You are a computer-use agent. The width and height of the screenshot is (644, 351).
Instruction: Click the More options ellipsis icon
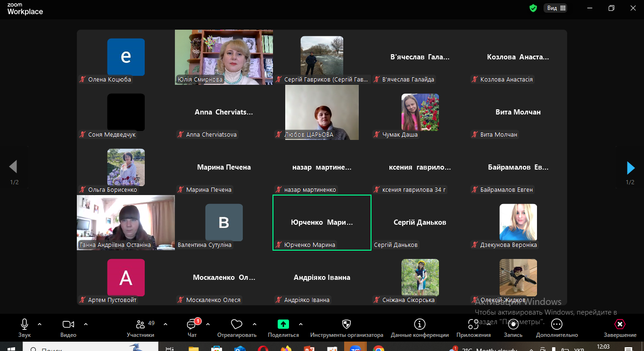[x=557, y=324]
